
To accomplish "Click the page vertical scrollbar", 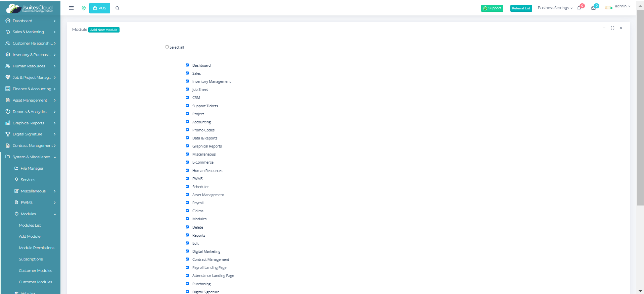I will pyautogui.click(x=640, y=107).
